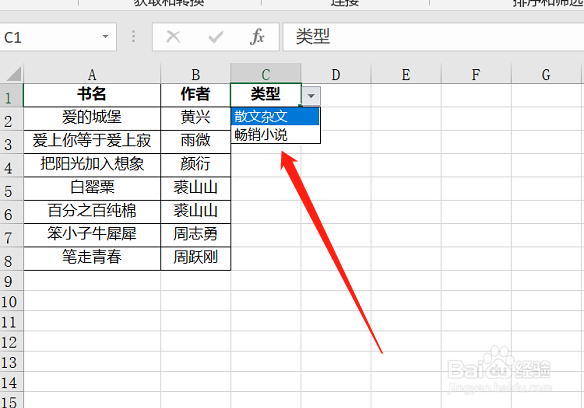The image size is (584, 408).
Task: Click the Name Box showing C1
Action: pos(58,37)
